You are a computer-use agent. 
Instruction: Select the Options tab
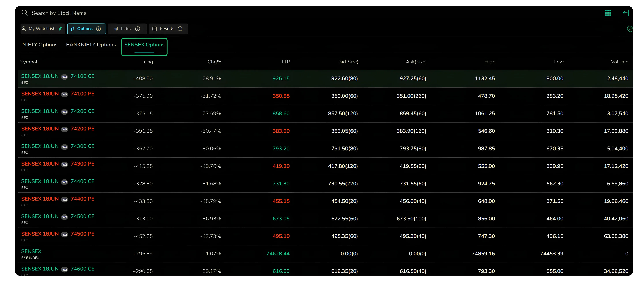tap(86, 29)
